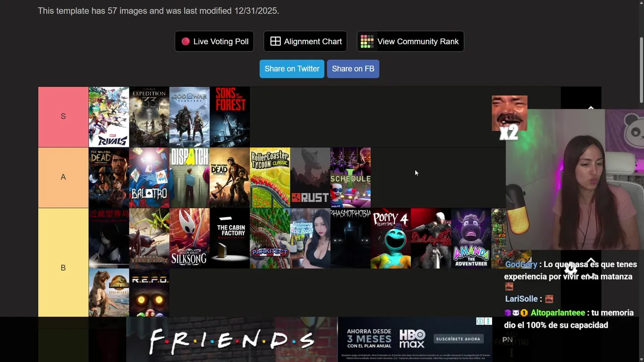Click the gold '1' badge beside Altoparlanteee

pyautogui.click(x=524, y=313)
